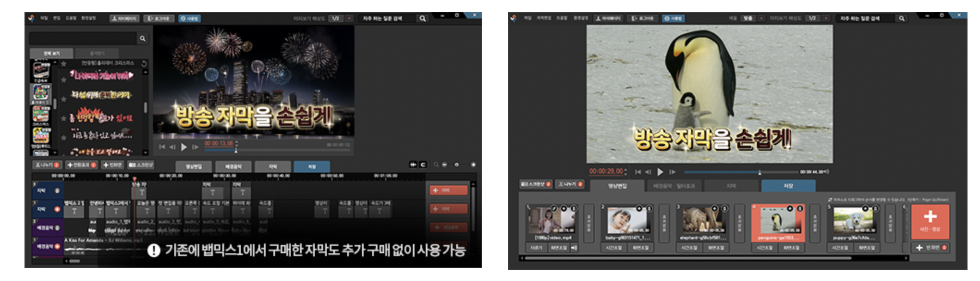Viewport: 980px width, 281px height.
Task: Click the screenshot button in left window
Action: (x=141, y=165)
